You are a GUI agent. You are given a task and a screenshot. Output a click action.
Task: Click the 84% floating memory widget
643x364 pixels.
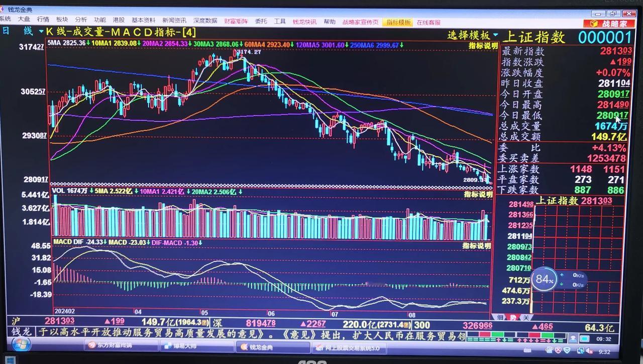pyautogui.click(x=544, y=280)
